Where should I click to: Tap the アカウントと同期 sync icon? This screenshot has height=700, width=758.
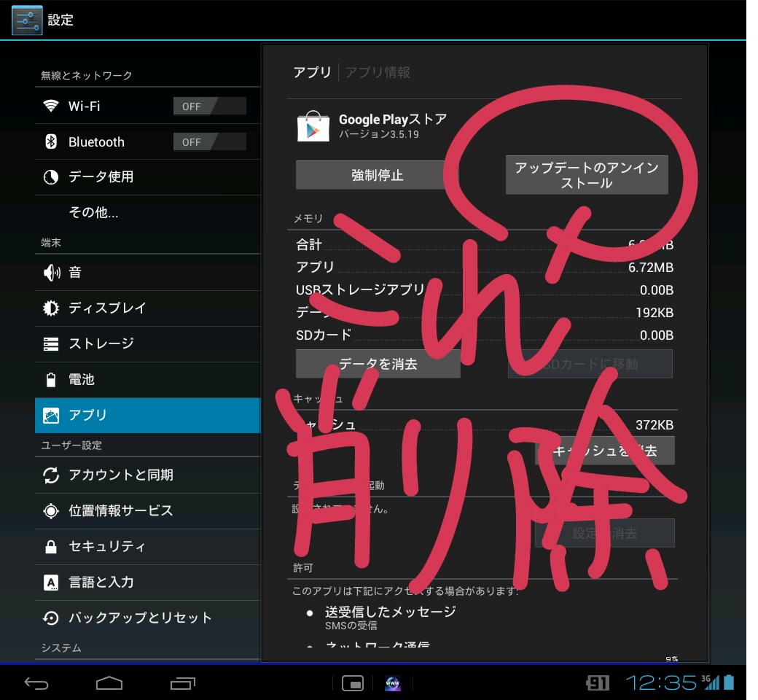51,475
